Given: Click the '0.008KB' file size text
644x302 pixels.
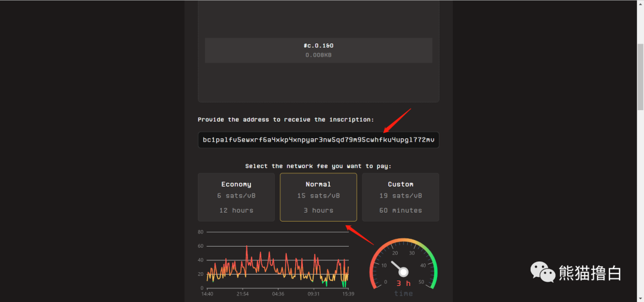Looking at the screenshot, I should (x=318, y=55).
